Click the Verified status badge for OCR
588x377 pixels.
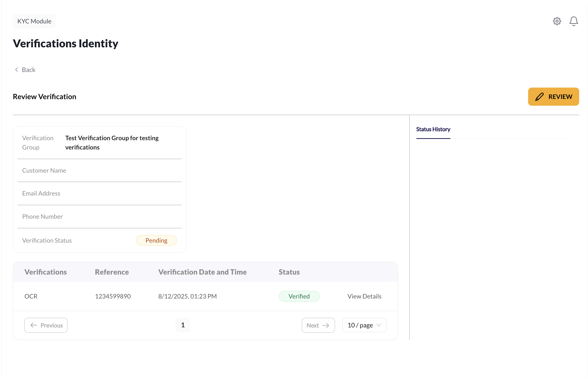coord(299,296)
